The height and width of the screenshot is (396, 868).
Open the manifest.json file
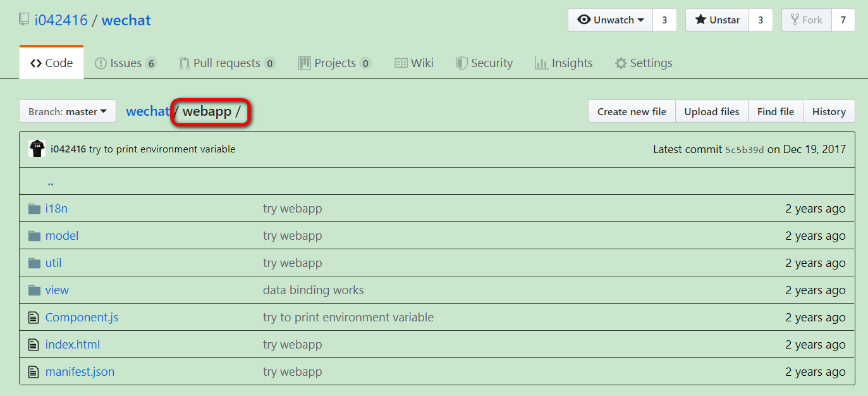coord(80,371)
